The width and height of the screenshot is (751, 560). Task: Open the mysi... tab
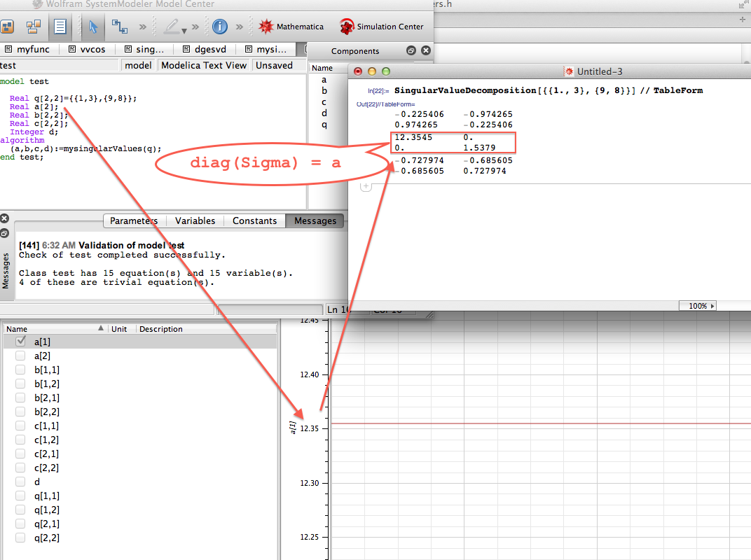click(x=266, y=49)
